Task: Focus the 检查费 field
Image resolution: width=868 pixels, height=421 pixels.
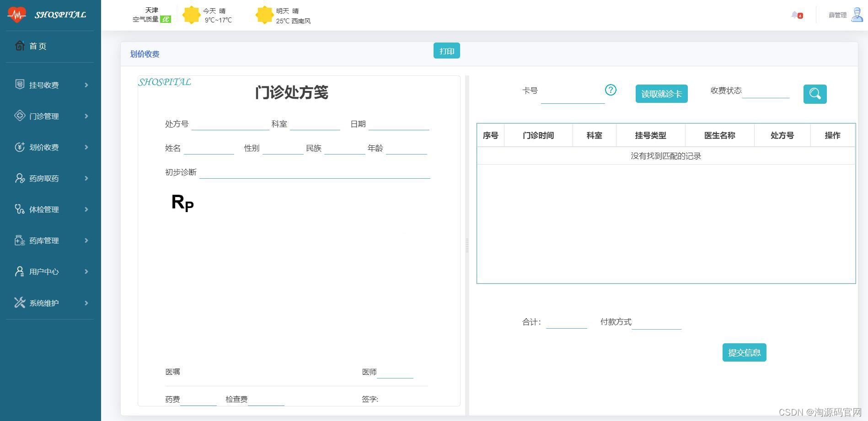Action: click(266, 400)
